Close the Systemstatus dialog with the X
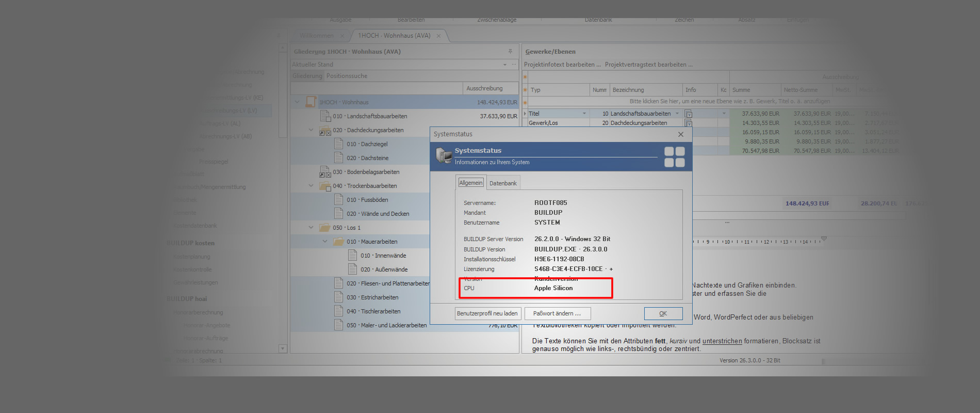 pos(681,134)
